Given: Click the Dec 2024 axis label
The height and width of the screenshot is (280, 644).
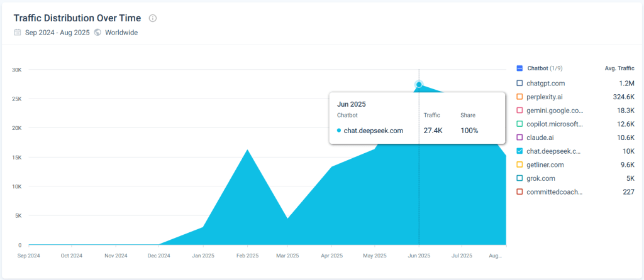Looking at the screenshot, I should [x=158, y=256].
